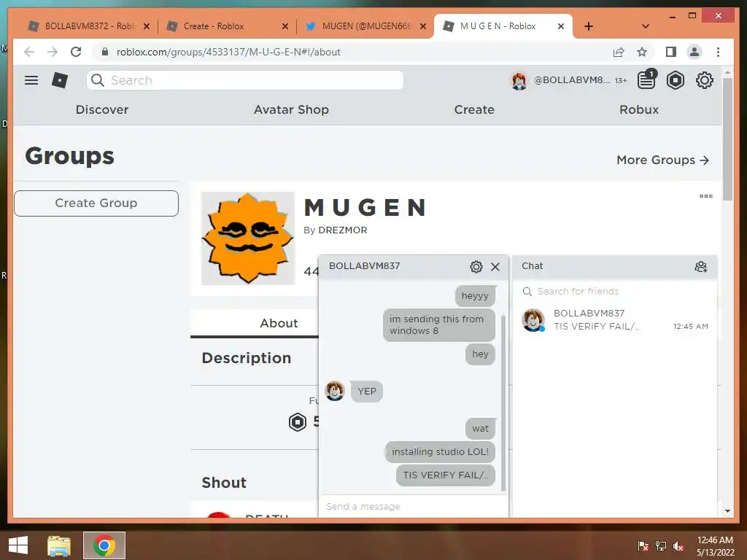Toggle the Chrome side panel icon
747x560 pixels.
(x=671, y=52)
